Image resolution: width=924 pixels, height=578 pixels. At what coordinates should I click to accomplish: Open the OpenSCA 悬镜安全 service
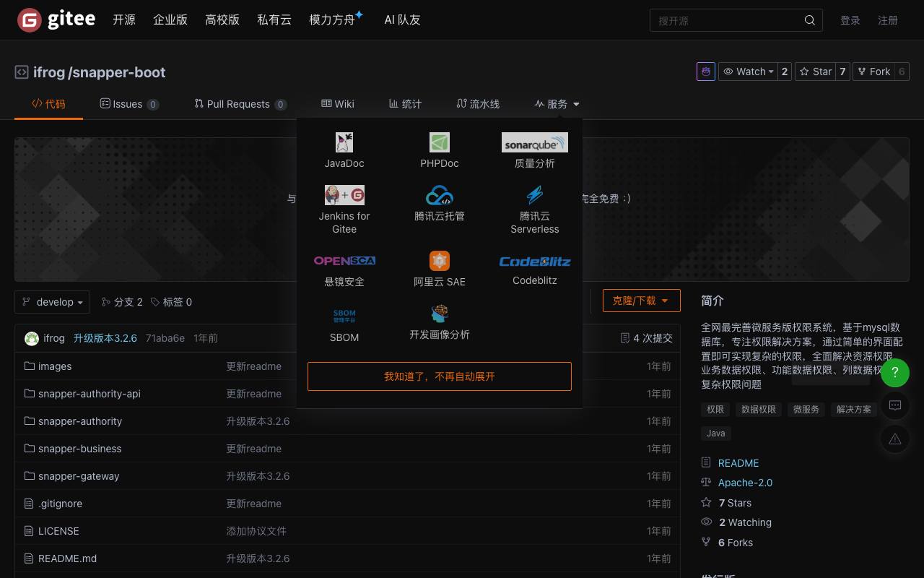pos(344,261)
